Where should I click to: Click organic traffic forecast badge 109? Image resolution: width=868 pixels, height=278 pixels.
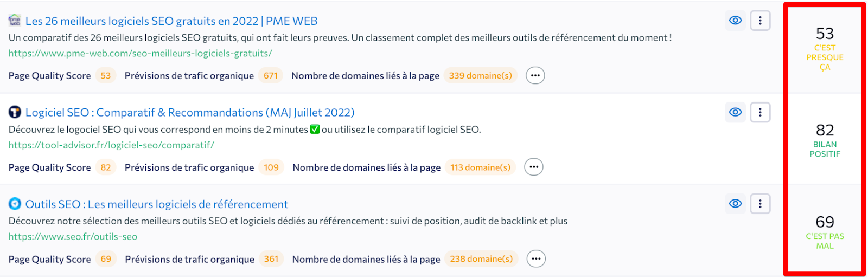(271, 167)
